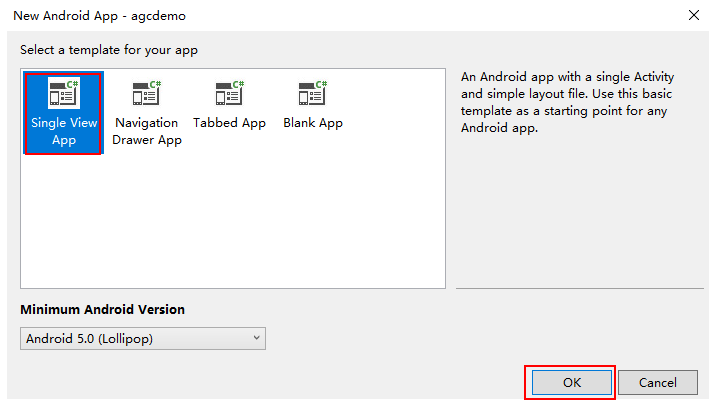The width and height of the screenshot is (716, 402).
Task: Click the template description text panel
Action: pos(568,103)
